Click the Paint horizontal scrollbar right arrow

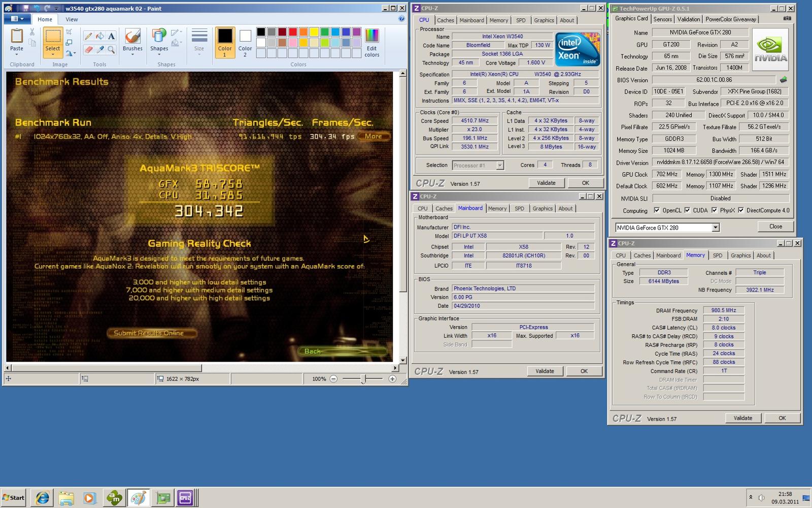point(395,368)
